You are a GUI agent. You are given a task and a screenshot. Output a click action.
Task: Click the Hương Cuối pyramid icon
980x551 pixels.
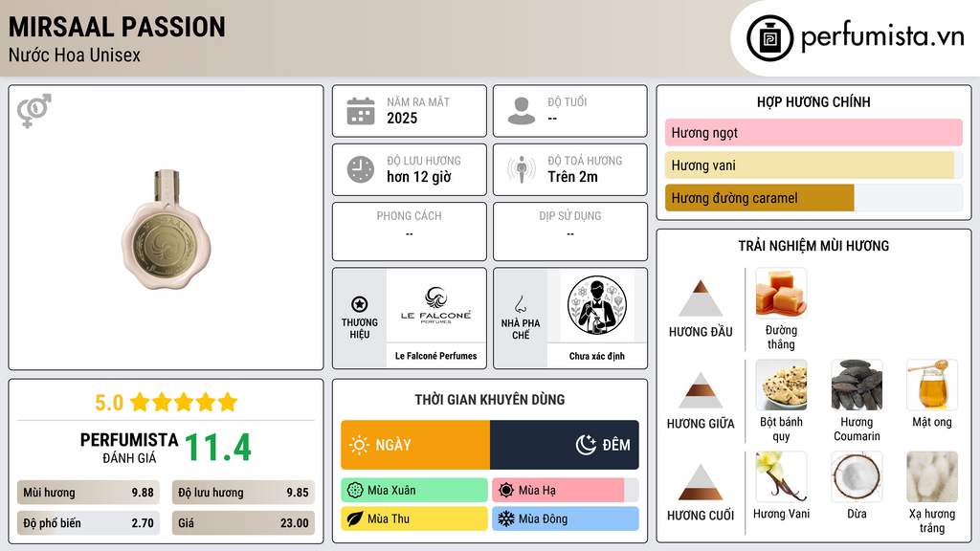click(x=701, y=482)
